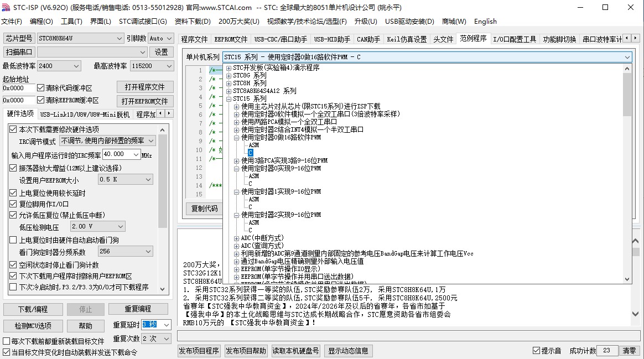Click the STC-ISP app icon in title bar
The height and width of the screenshot is (359, 644).
point(6,7)
